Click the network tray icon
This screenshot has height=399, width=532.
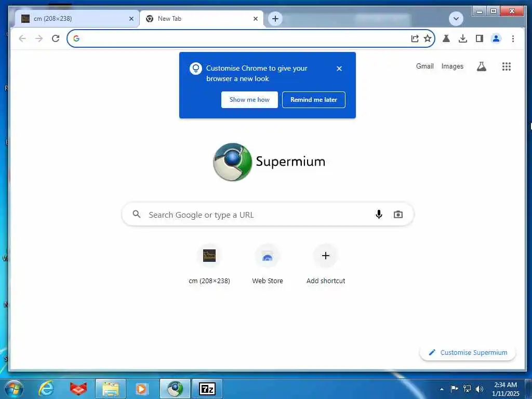[x=467, y=389]
